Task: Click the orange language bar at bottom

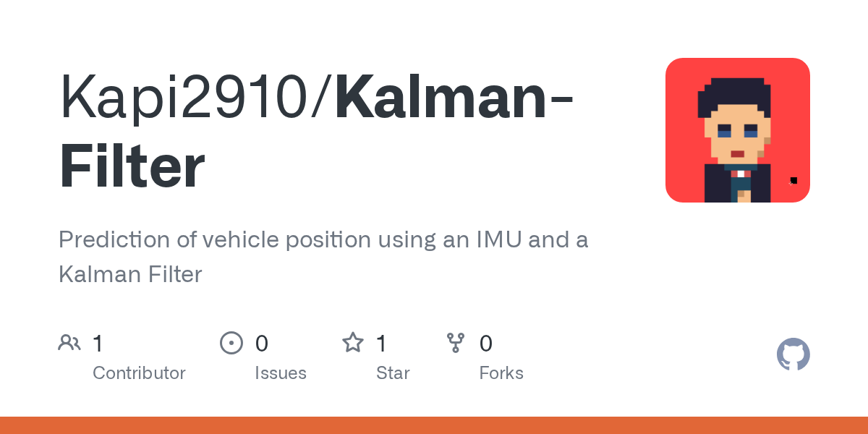Action: 434,425
